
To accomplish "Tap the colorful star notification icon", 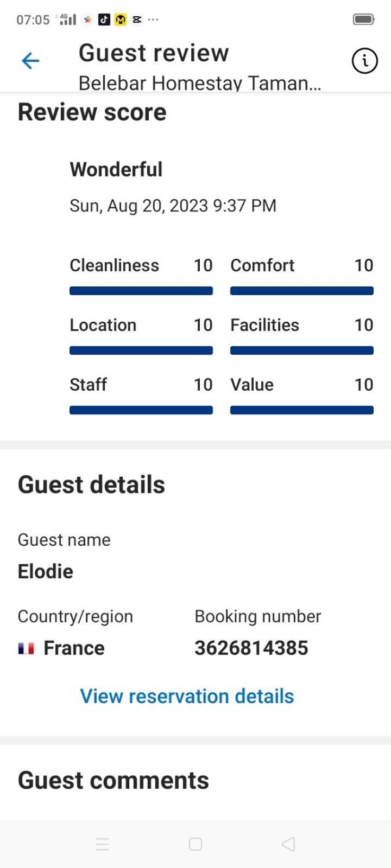I will 87,20.
